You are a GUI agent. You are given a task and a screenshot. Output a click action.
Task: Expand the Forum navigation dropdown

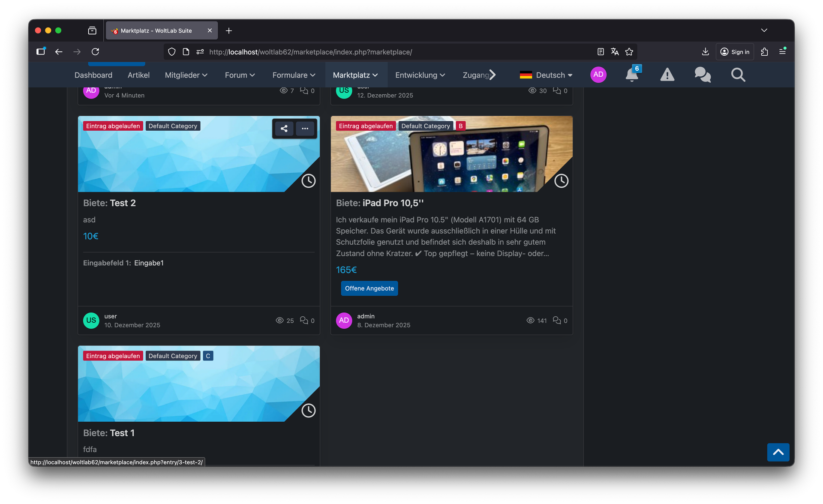coord(240,75)
